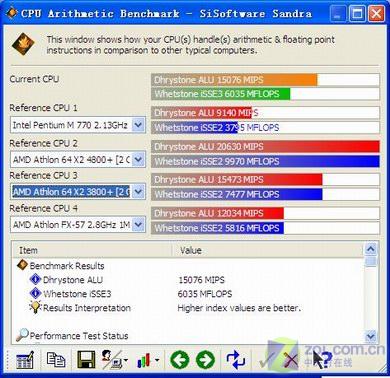Click the Performance Test Status magnifier icon

tap(22, 335)
